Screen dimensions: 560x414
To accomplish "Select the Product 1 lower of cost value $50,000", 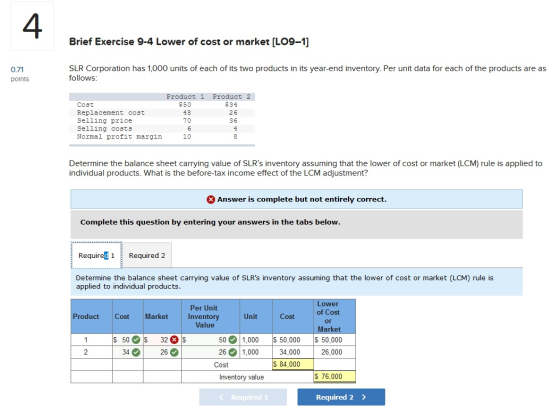I will coord(335,340).
